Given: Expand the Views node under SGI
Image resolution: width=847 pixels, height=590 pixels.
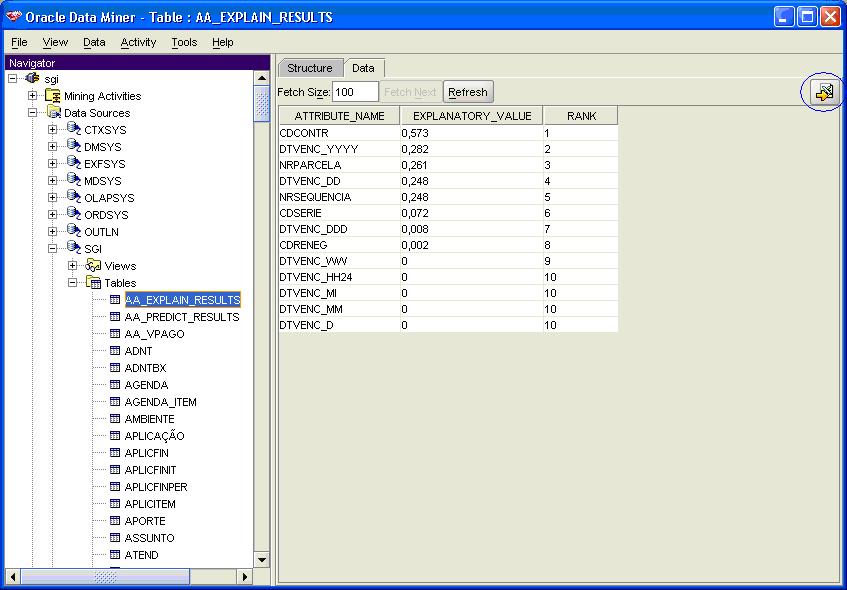Looking at the screenshot, I should [x=73, y=266].
